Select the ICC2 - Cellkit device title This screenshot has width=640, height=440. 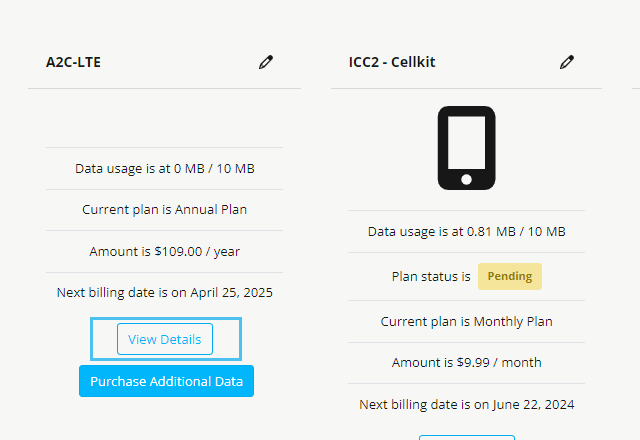point(384,62)
